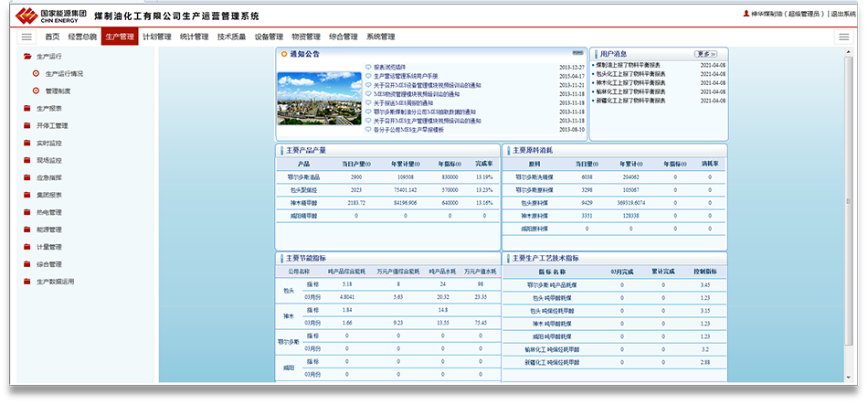This screenshot has width=868, height=405.
Task: Open the 经营总貌 menu
Action: [x=82, y=37]
